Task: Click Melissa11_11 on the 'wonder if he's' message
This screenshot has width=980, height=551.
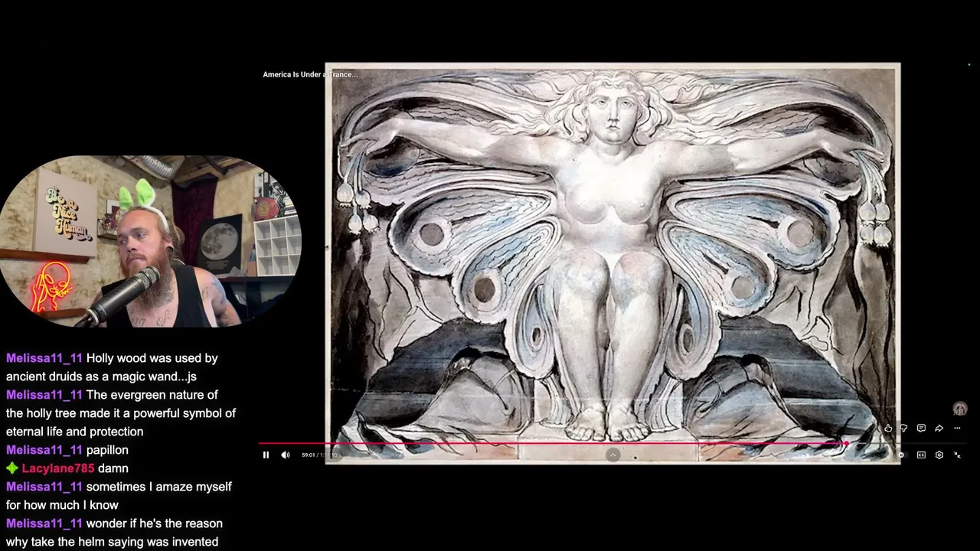Action: [44, 523]
